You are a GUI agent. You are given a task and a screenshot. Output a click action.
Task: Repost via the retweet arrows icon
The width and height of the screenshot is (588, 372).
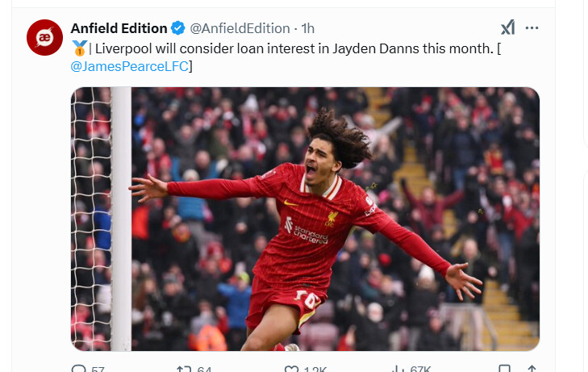184,370
